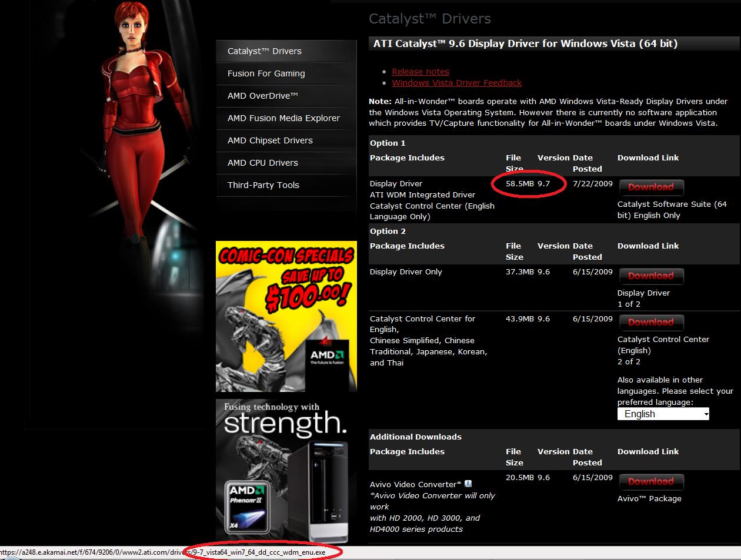Open Windows Vista Driver Feedback link
Viewport: 741px width, 560px height.
click(x=457, y=83)
